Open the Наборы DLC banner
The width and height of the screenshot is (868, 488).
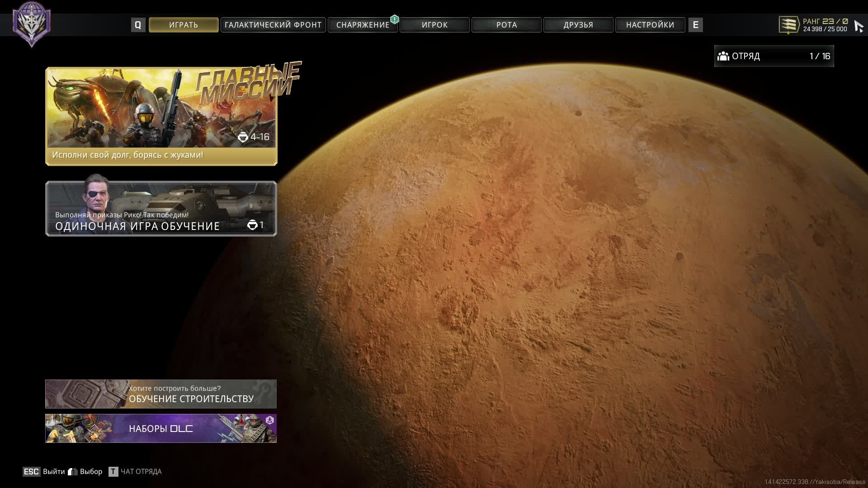coord(161,428)
